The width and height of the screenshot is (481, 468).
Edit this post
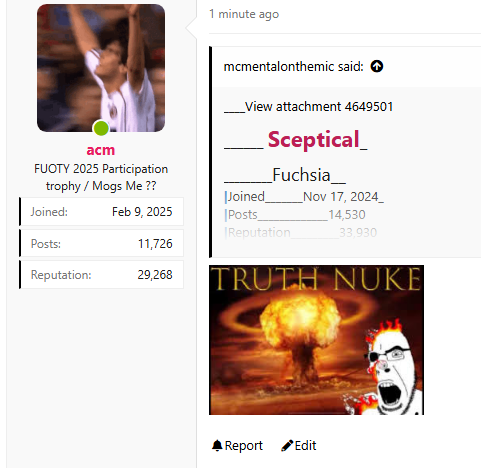point(299,446)
